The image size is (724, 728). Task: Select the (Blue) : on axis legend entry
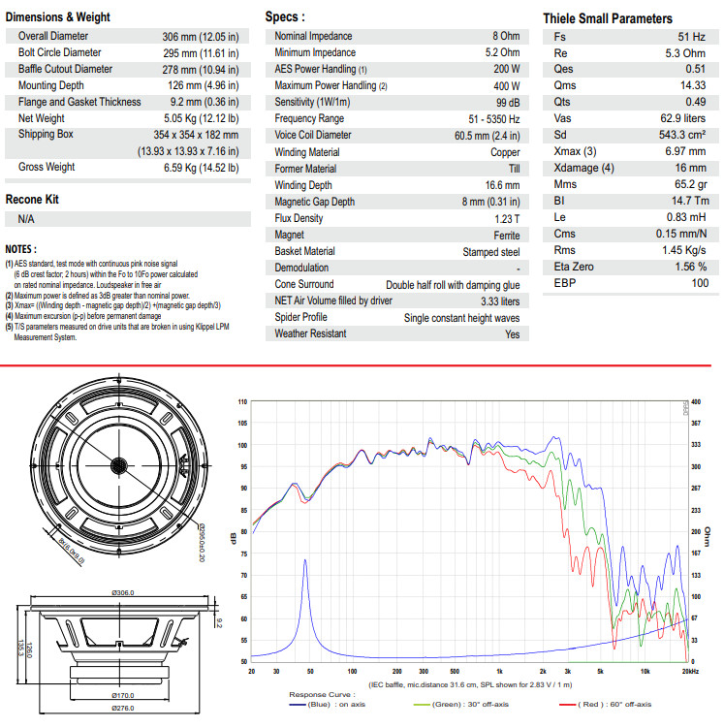click(328, 705)
